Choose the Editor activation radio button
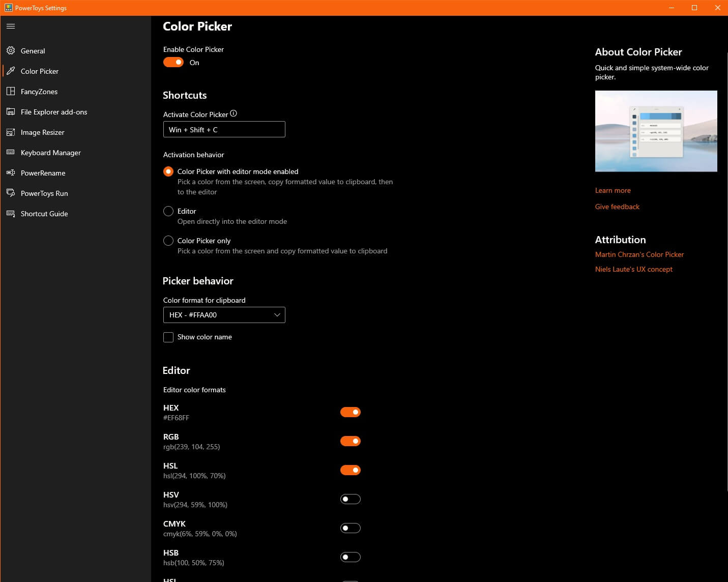728x582 pixels. point(168,211)
